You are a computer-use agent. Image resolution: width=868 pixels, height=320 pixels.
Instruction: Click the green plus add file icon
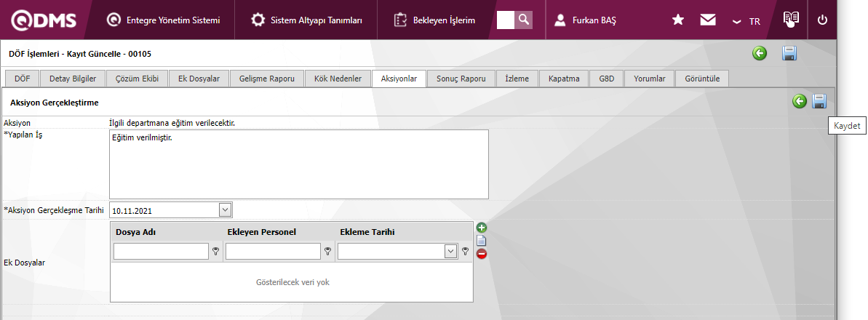pos(482,228)
